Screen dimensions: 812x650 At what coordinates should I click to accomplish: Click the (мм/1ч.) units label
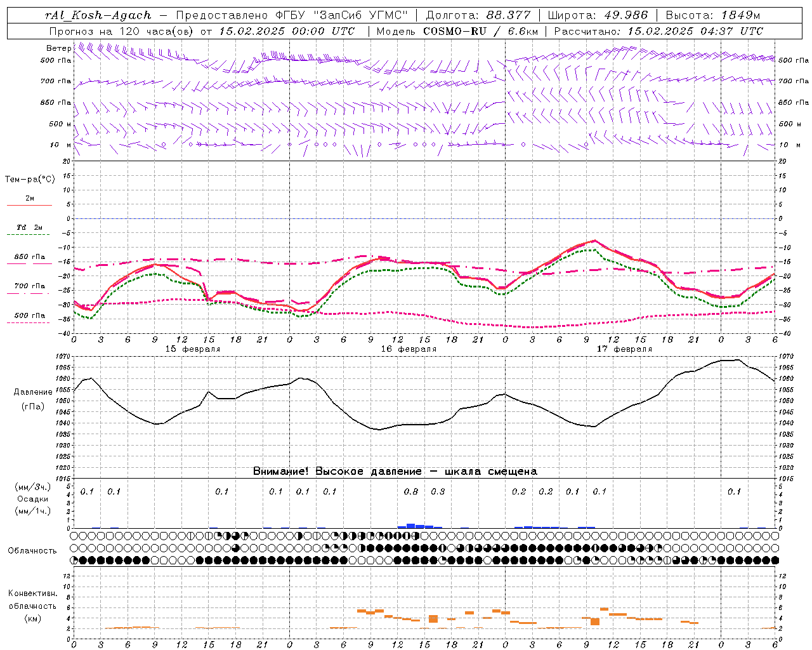point(32,511)
